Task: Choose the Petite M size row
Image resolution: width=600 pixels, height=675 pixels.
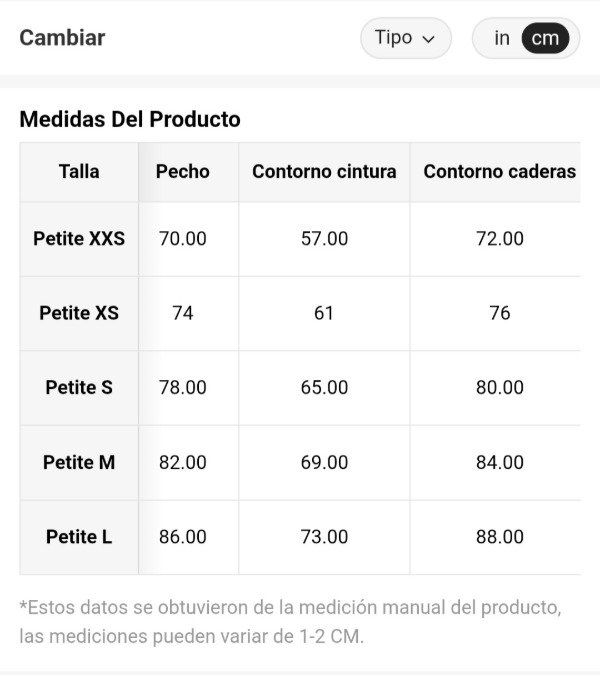Action: click(x=79, y=462)
